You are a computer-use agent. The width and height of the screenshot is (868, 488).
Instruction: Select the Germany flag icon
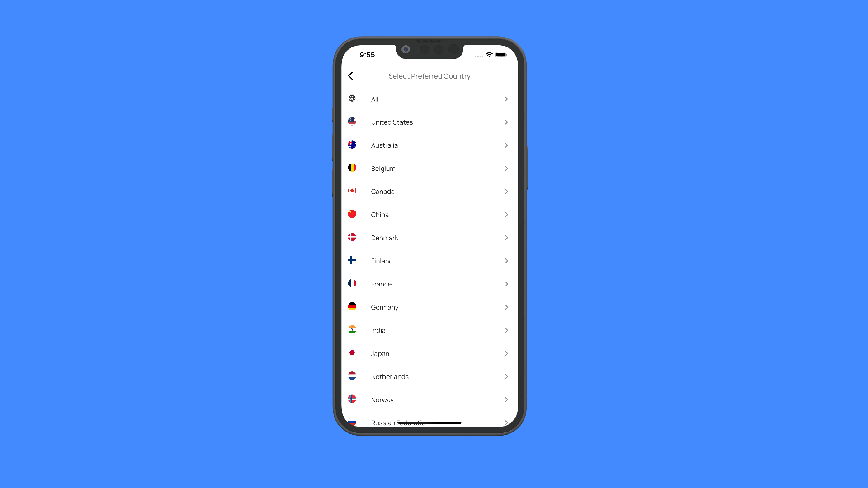(x=352, y=307)
